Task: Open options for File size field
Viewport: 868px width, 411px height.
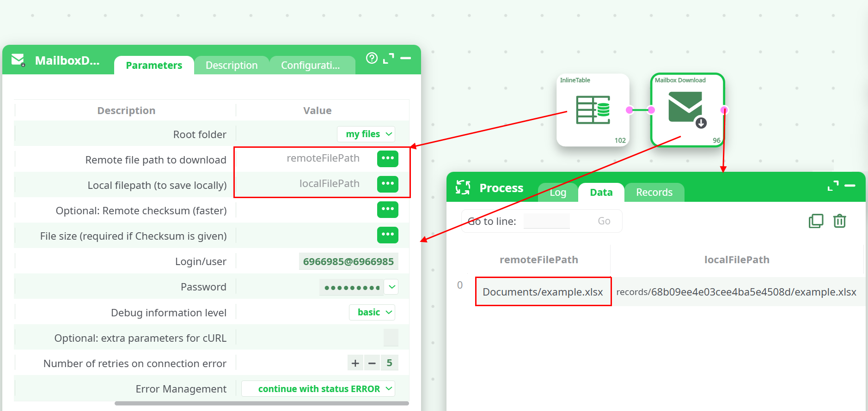Action: pos(387,235)
